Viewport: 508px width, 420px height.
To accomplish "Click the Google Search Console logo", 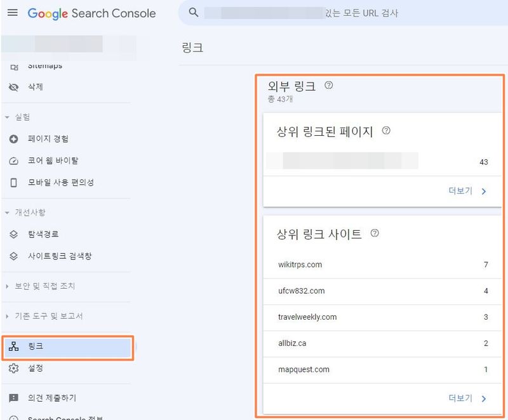I will point(90,13).
